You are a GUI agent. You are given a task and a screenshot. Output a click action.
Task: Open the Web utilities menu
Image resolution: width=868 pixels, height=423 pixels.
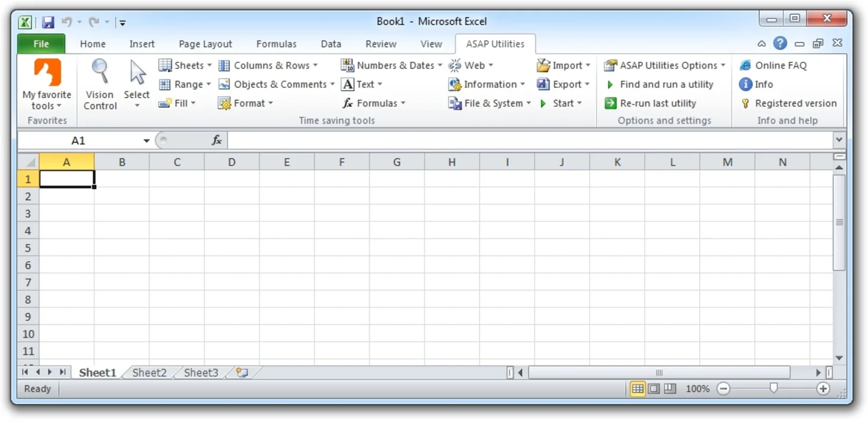tap(471, 65)
